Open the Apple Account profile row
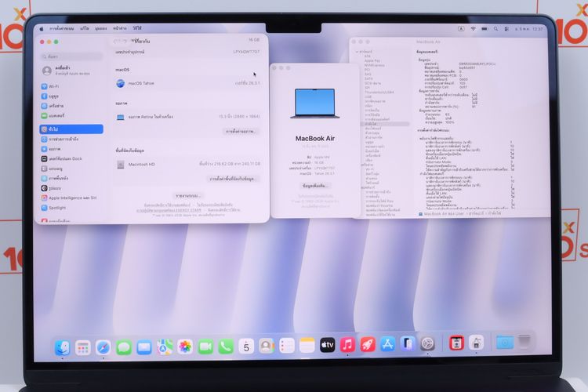 pos(71,71)
